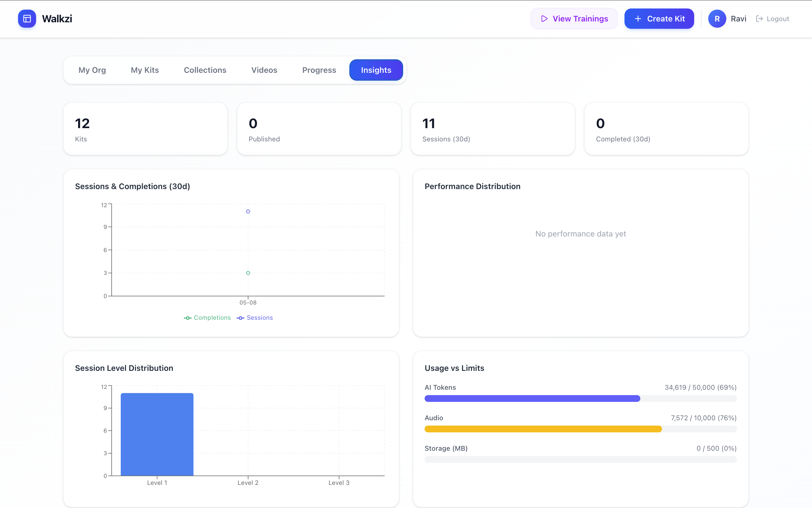
Task: Open the Videos tab
Action: tap(264, 70)
